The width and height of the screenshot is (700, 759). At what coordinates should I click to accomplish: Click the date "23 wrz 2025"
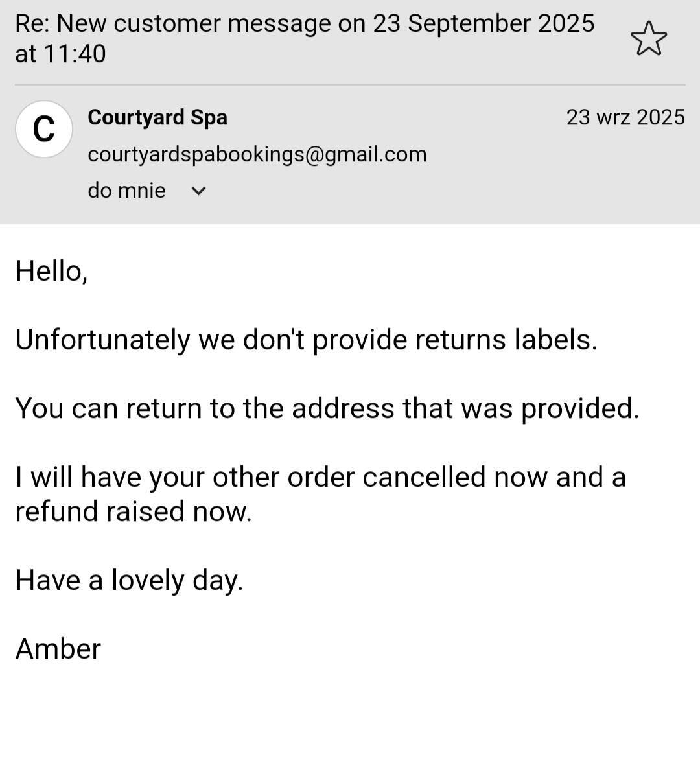pyautogui.click(x=625, y=117)
